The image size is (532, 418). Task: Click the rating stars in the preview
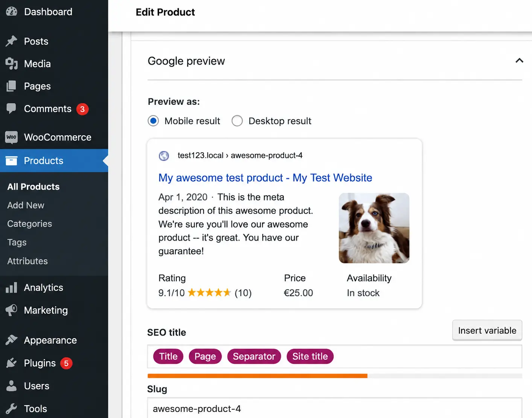[209, 292]
